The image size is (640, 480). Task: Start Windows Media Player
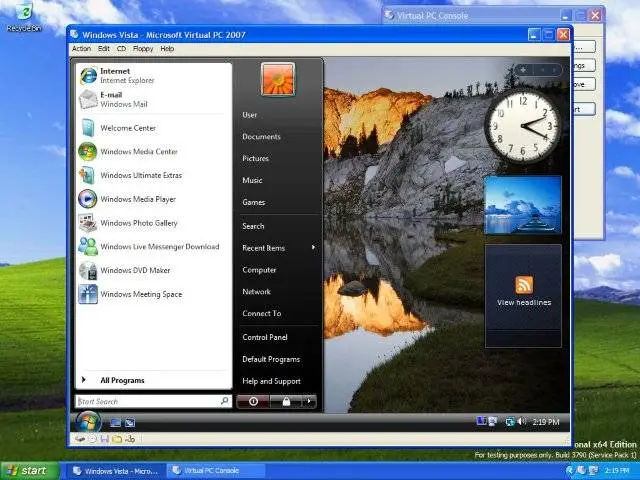coord(138,199)
